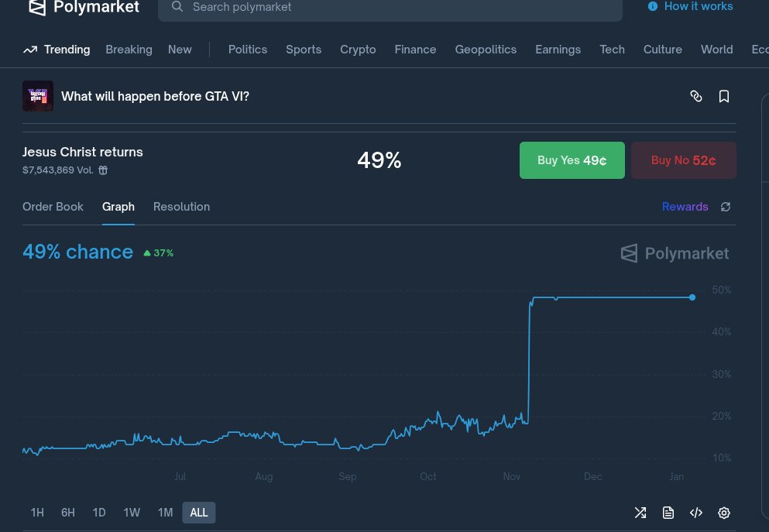Viewport: 769px width, 532px height.
Task: Switch to the Graph tab
Action: click(x=118, y=207)
